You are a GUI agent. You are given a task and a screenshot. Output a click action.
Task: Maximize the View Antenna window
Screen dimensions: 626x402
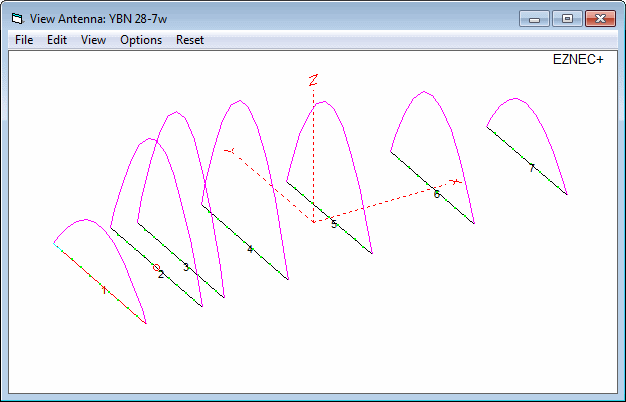click(x=567, y=19)
